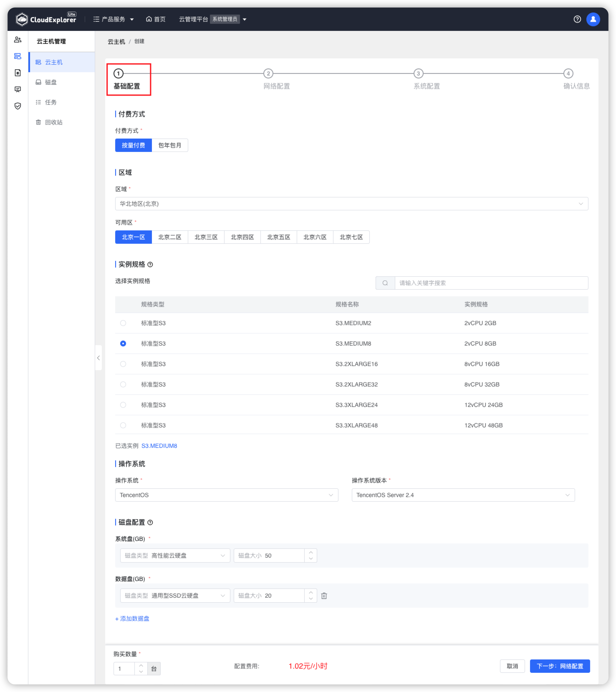616x692 pixels.
Task: Increase system disk size with up arrow
Action: (x=311, y=552)
